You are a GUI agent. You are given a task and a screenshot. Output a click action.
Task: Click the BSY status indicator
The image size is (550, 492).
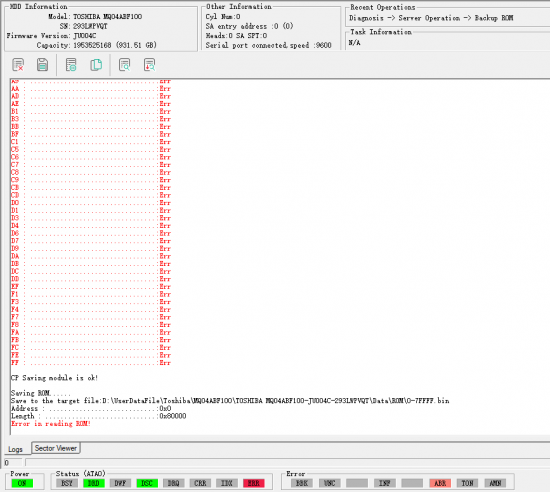[67, 483]
